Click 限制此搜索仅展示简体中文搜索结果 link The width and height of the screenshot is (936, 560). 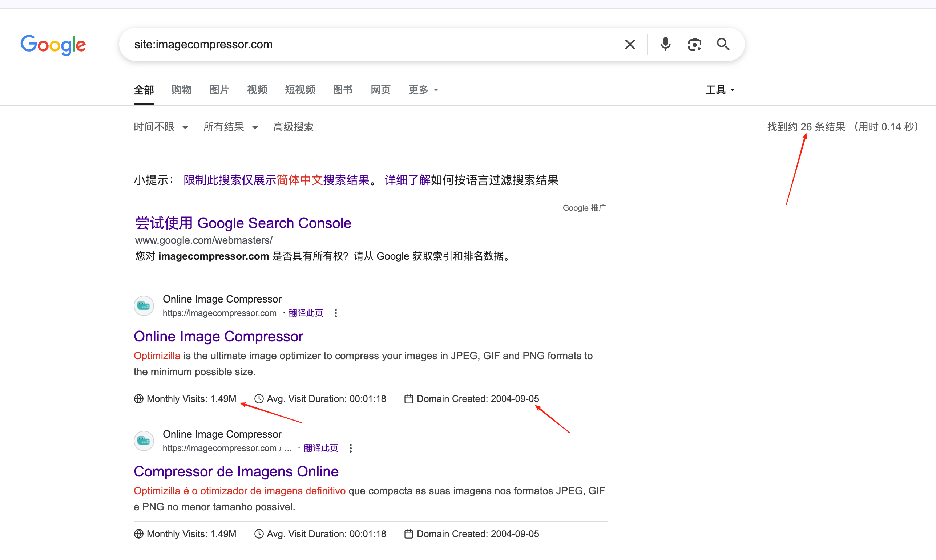(277, 180)
